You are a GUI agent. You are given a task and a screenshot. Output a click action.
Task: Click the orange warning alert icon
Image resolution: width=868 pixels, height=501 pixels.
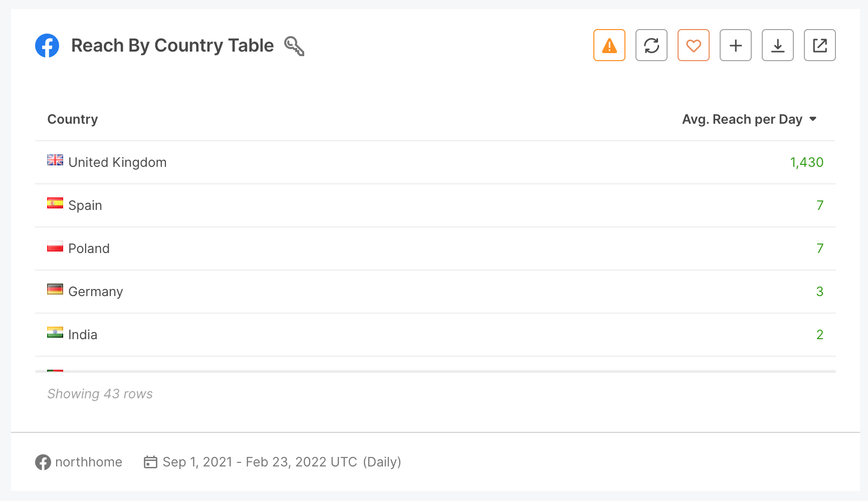click(x=609, y=46)
